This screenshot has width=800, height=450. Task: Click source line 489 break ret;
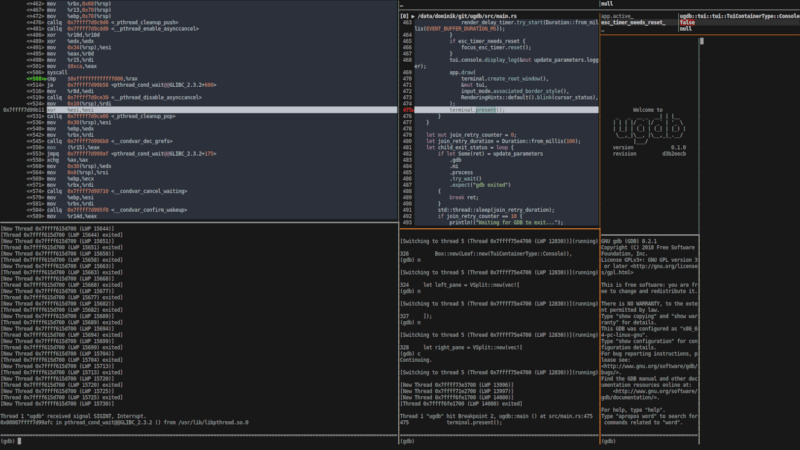(464, 197)
